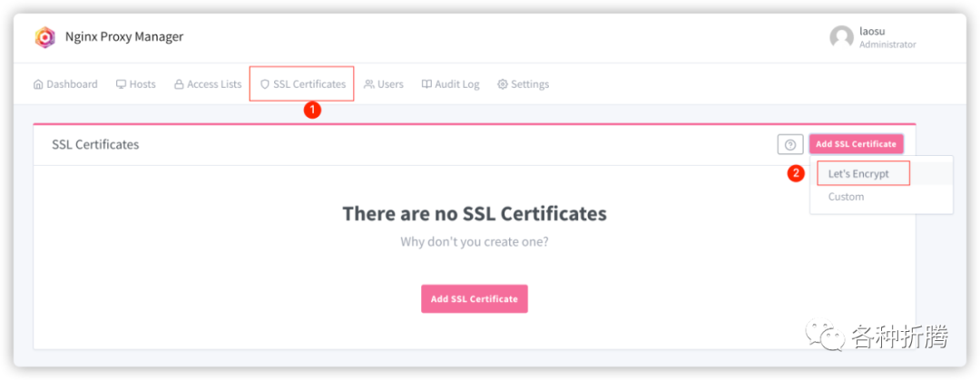Click the Nginx Proxy Manager hexagon logo
The height and width of the screenshot is (380, 980).
coord(45,37)
